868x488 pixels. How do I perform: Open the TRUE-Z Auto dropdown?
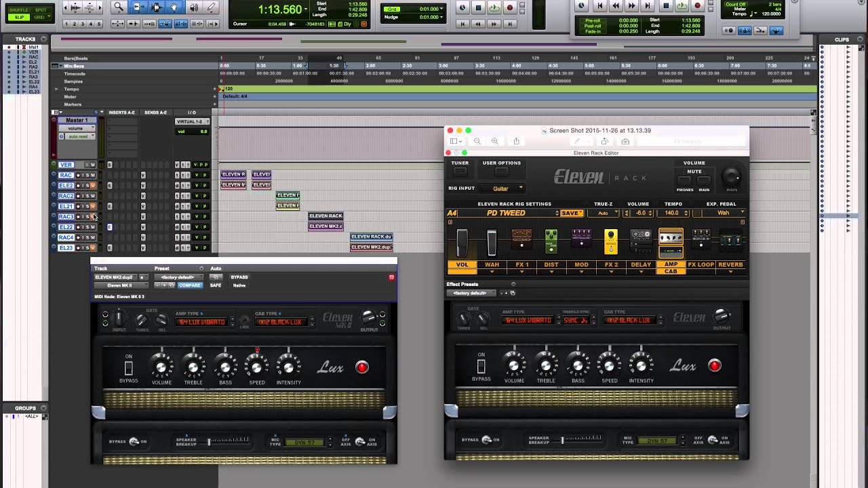(603, 213)
